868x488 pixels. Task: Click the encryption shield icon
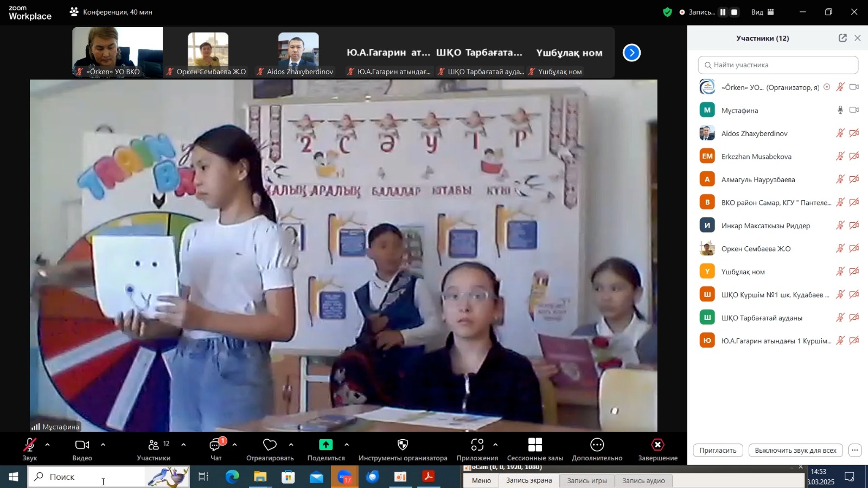[667, 12]
